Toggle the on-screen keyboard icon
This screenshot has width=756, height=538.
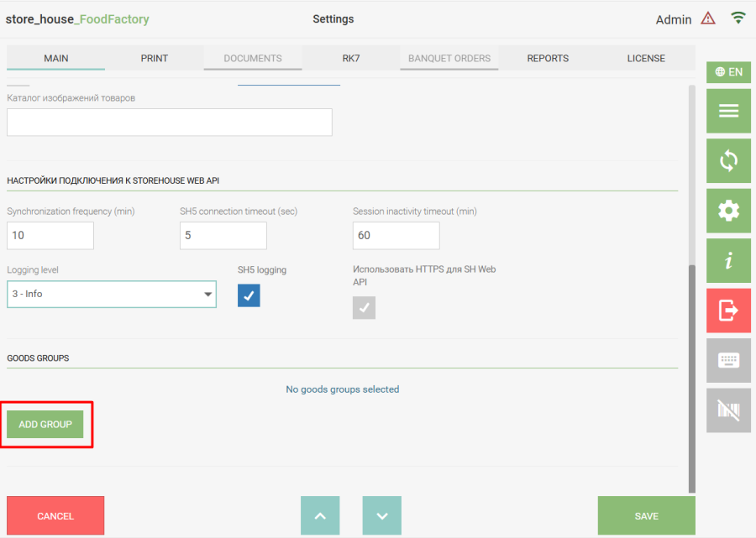(x=728, y=360)
